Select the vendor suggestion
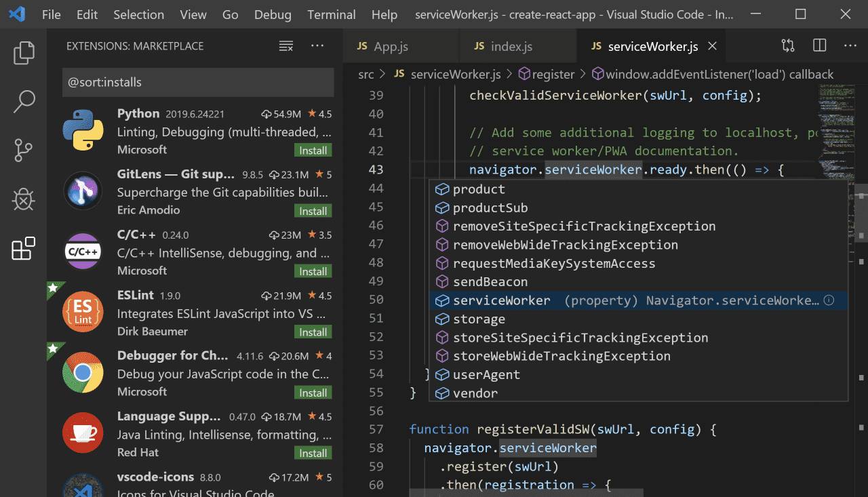The height and width of the screenshot is (497, 868). pyautogui.click(x=638, y=393)
